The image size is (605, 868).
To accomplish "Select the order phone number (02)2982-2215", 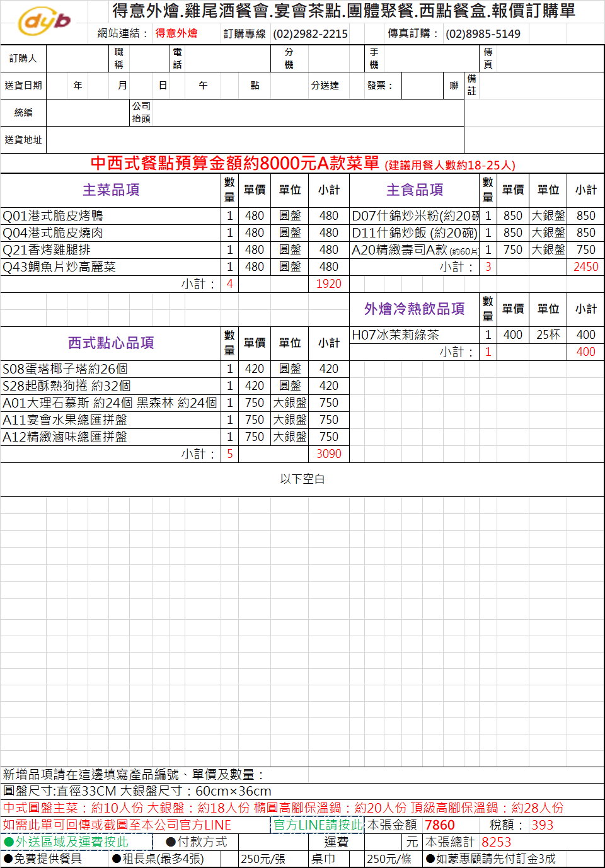I will [x=310, y=34].
